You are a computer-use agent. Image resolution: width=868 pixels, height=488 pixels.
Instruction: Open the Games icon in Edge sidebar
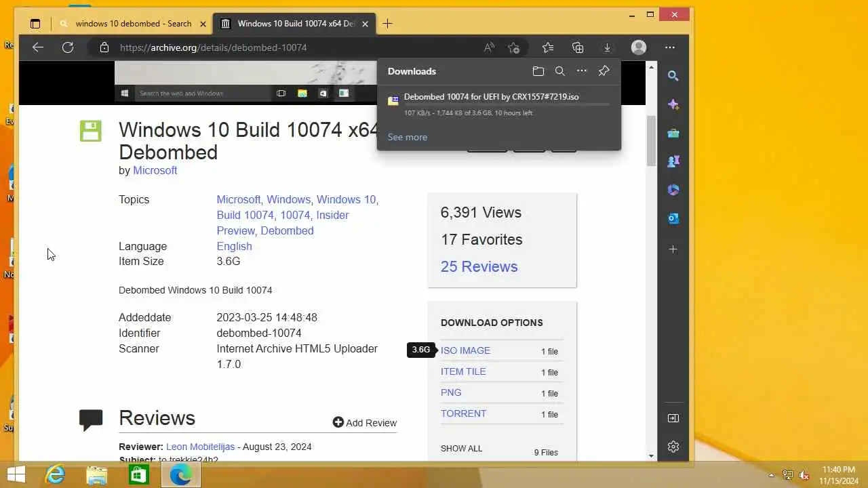[x=673, y=161]
